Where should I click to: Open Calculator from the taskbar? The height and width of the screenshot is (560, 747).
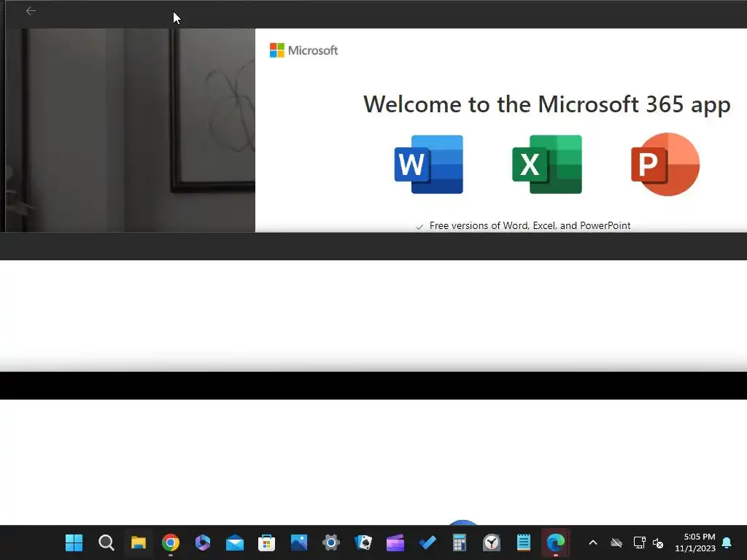460,542
